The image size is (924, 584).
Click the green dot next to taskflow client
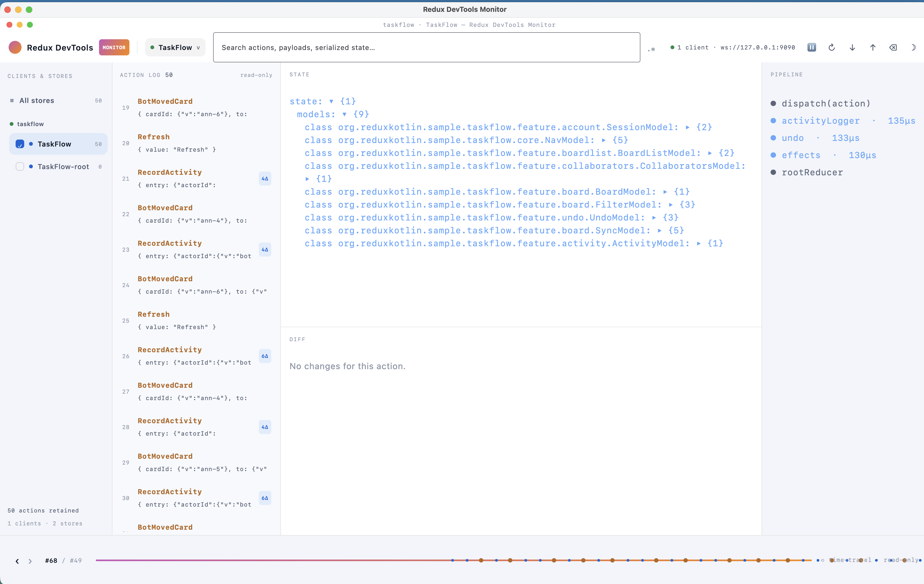point(12,124)
